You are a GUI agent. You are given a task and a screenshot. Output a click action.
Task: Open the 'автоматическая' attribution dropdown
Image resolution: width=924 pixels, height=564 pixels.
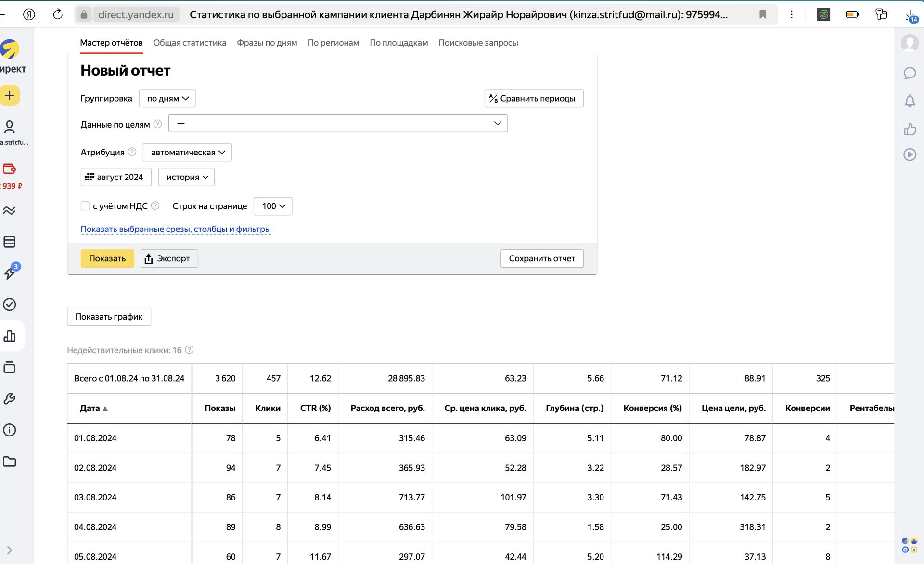(187, 152)
